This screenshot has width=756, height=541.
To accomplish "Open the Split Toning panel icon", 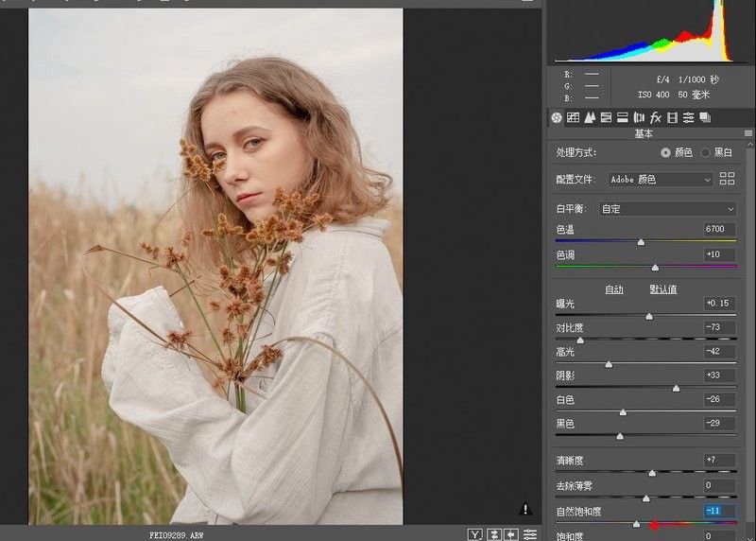I will coord(623,117).
